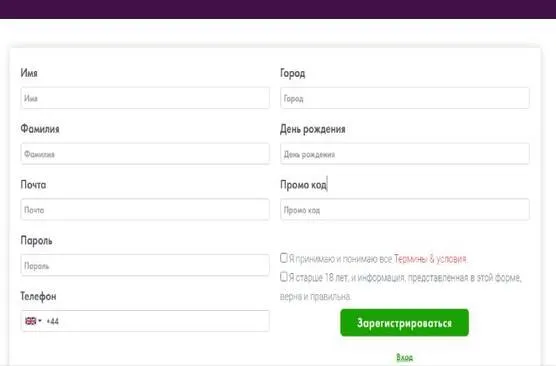Click the Имя input field
The width and height of the screenshot is (556, 366).
(x=145, y=98)
